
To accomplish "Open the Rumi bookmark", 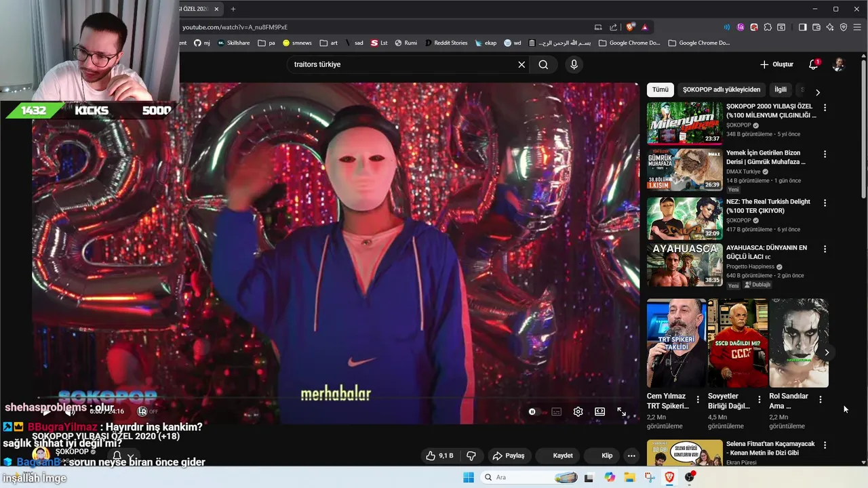I will tap(406, 43).
